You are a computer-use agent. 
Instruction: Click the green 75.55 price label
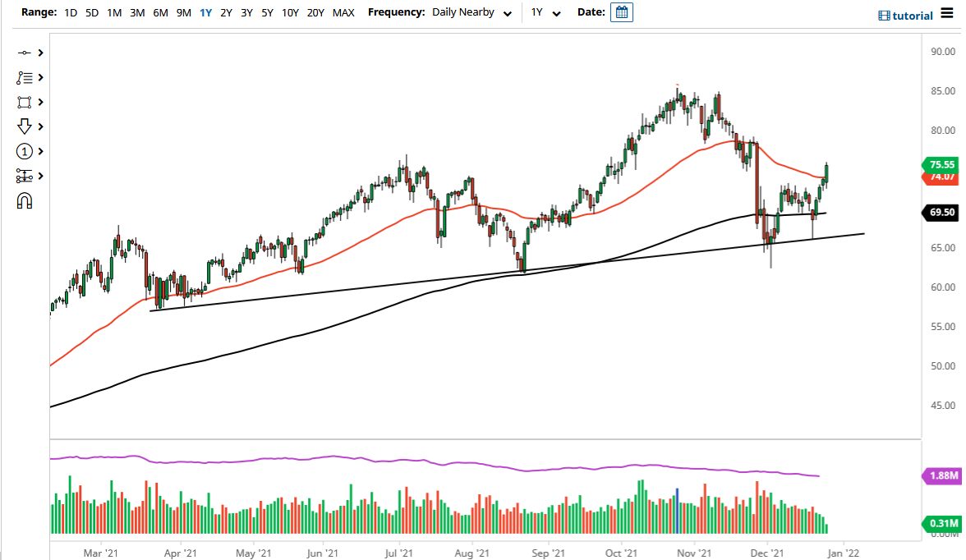pyautogui.click(x=939, y=165)
